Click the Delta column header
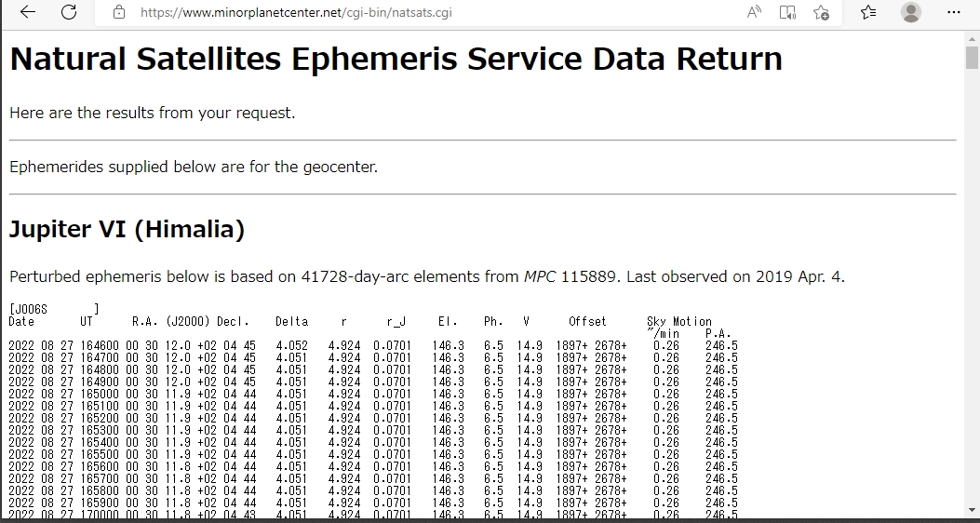This screenshot has height=523, width=980. point(292,321)
